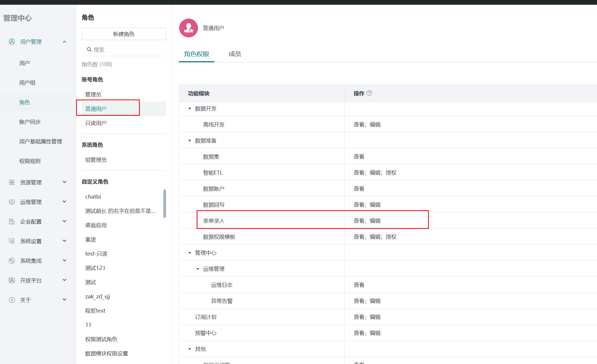Collapse the 数据准备 tree row
The height and width of the screenshot is (364, 597).
(x=190, y=141)
